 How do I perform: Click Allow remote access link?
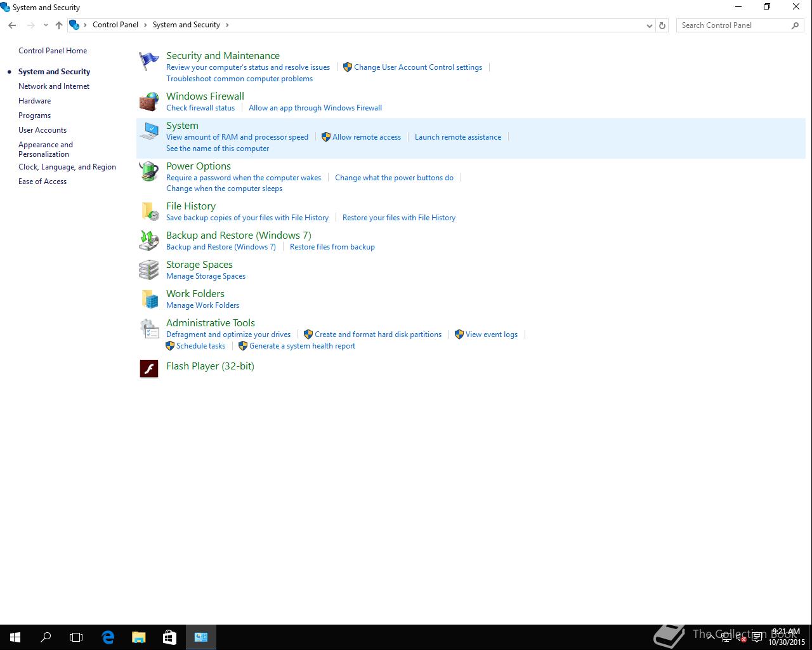(367, 137)
